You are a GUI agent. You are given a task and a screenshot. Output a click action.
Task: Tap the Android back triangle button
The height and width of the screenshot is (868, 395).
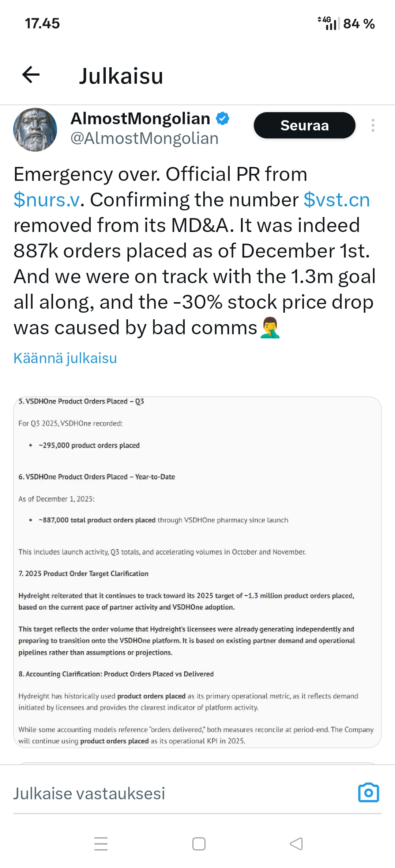(x=296, y=844)
